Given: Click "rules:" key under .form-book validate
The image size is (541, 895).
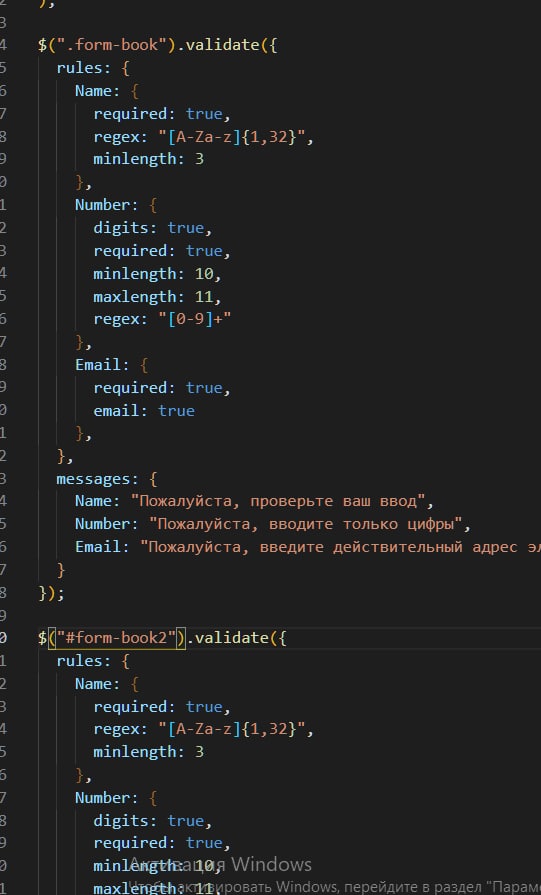Looking at the screenshot, I should [x=84, y=68].
